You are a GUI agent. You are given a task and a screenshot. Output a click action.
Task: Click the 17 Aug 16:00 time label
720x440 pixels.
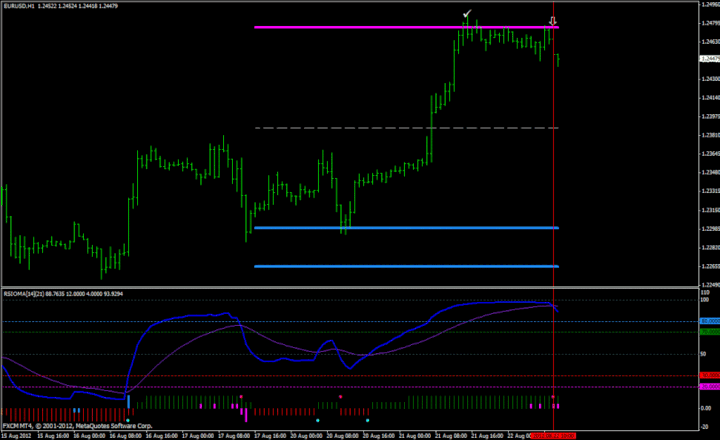point(270,435)
